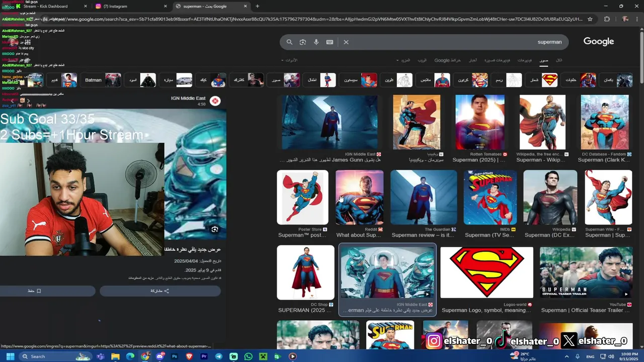This screenshot has width=644, height=362.
Task: Click the Lens search icon on preview image
Action: (x=215, y=229)
